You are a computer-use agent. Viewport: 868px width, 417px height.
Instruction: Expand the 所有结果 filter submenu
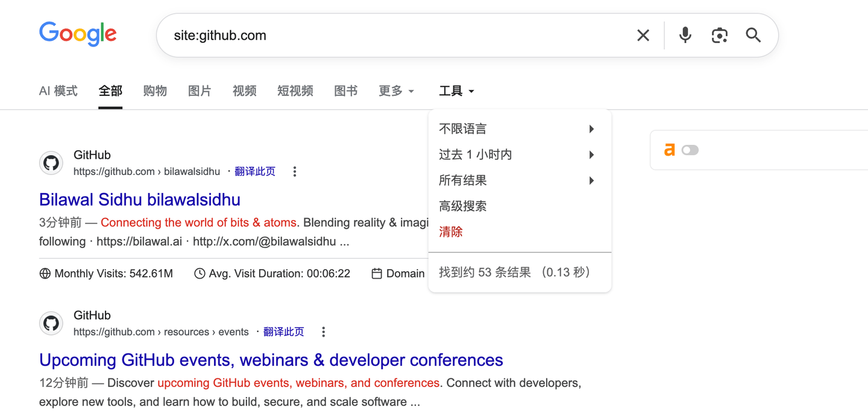(518, 180)
